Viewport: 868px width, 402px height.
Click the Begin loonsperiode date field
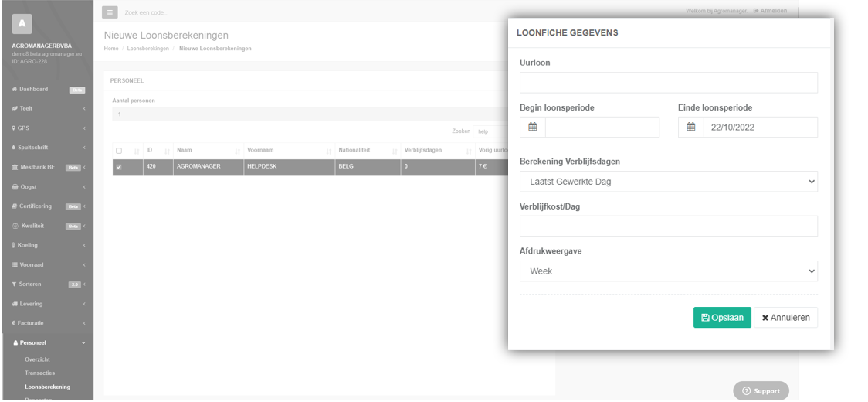[x=602, y=127]
